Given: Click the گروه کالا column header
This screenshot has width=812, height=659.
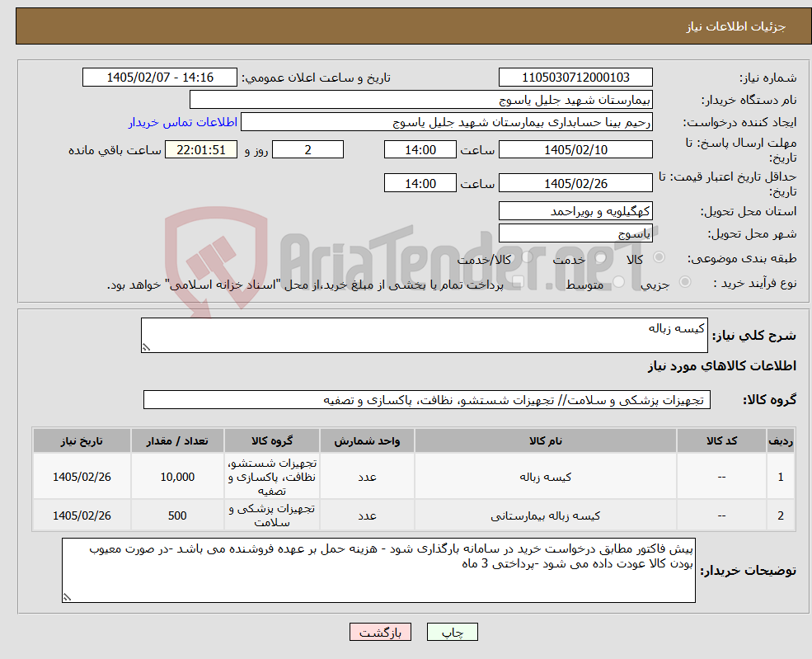Looking at the screenshot, I should (272, 441).
